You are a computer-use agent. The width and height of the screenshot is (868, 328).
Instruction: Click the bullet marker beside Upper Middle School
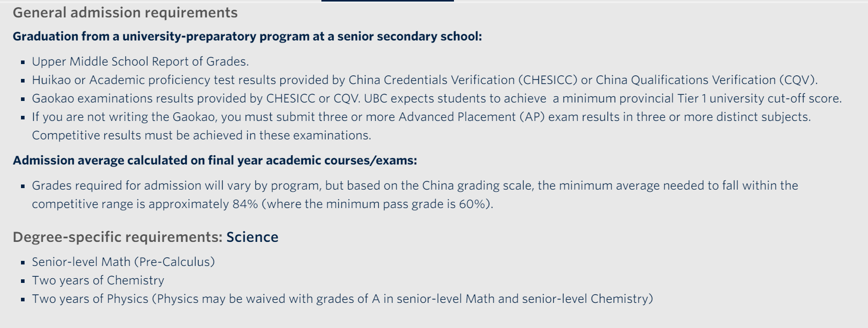23,62
